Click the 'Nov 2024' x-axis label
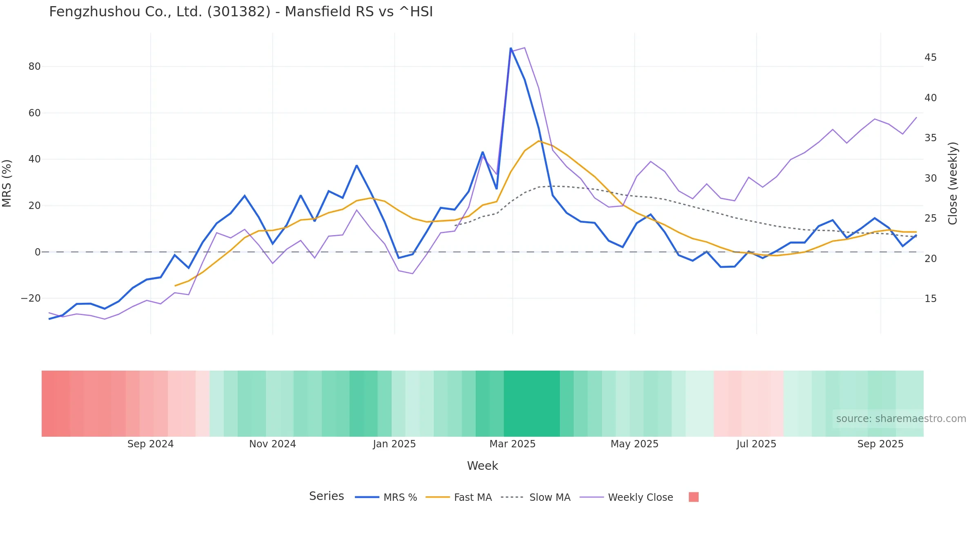The width and height of the screenshot is (980, 551). pyautogui.click(x=272, y=444)
